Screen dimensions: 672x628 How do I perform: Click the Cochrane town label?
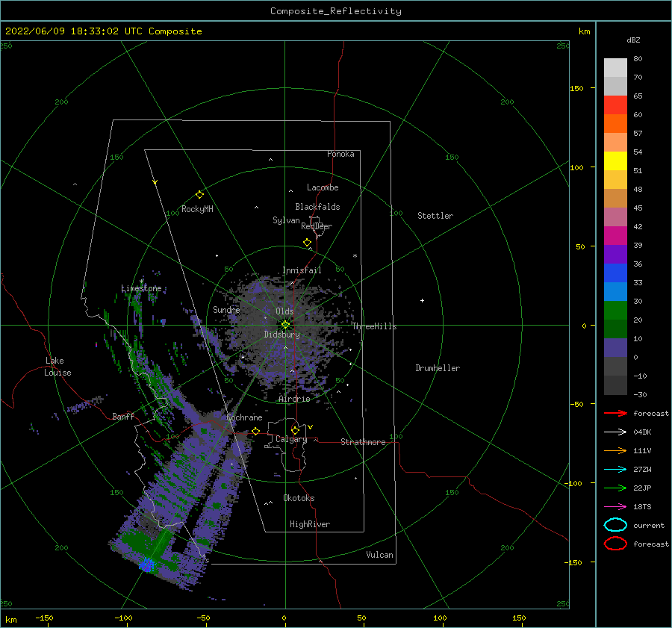point(244,417)
